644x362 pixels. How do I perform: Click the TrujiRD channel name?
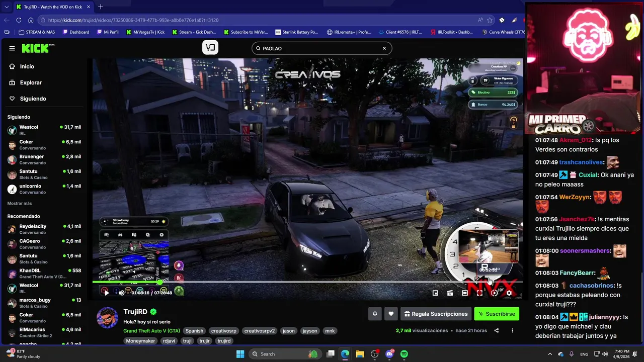[x=135, y=312]
